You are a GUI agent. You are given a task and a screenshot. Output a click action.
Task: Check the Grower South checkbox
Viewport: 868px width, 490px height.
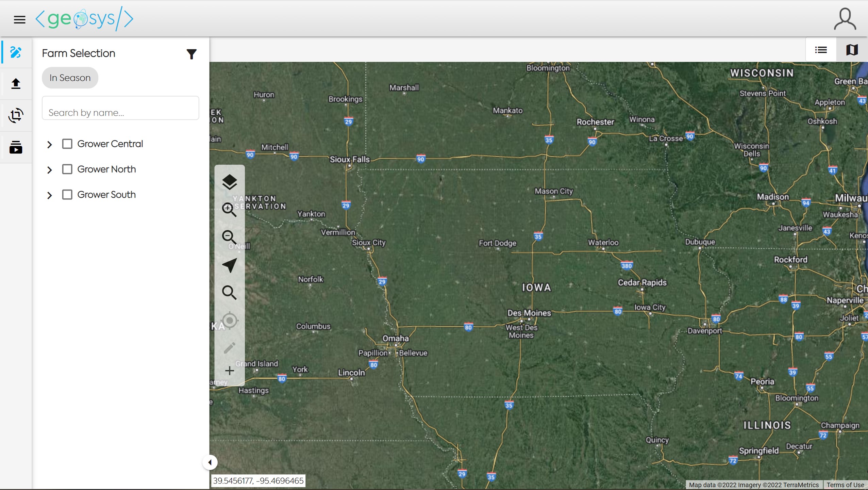click(x=67, y=195)
